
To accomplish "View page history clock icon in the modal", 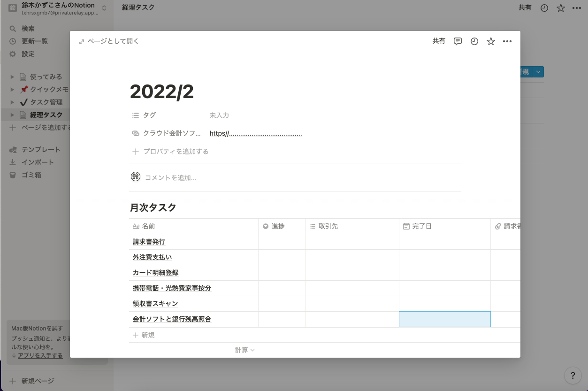I will [x=474, y=41].
